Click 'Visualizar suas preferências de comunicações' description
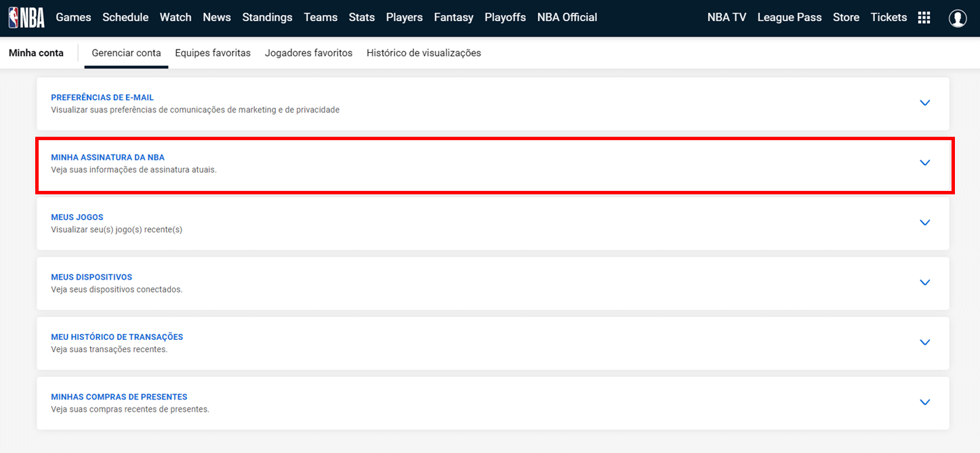 195,110
